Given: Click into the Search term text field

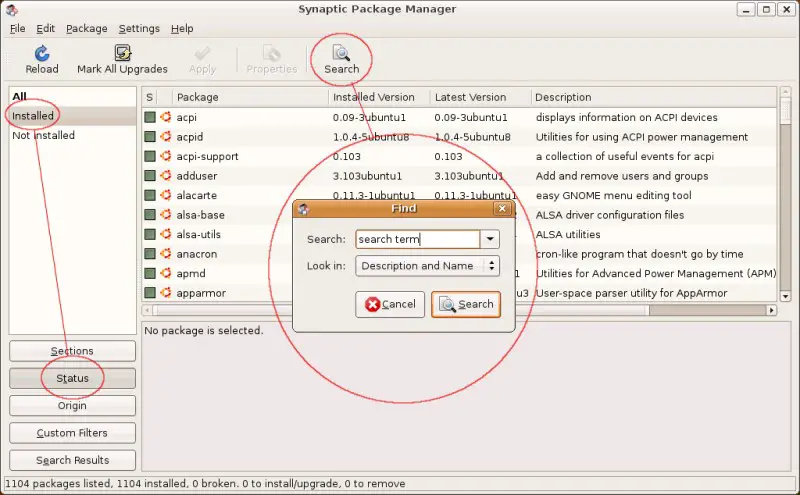Looking at the screenshot, I should [417, 239].
